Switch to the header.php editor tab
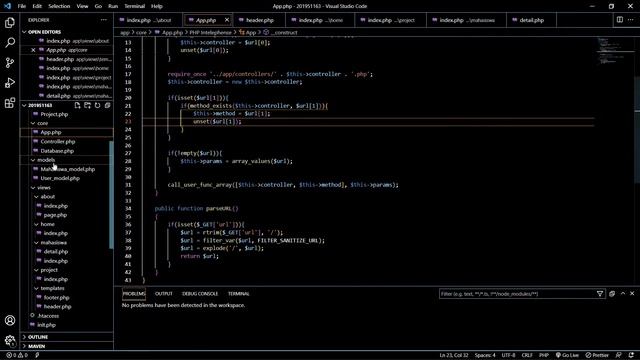Viewport: 640px width, 360px height. click(260, 20)
